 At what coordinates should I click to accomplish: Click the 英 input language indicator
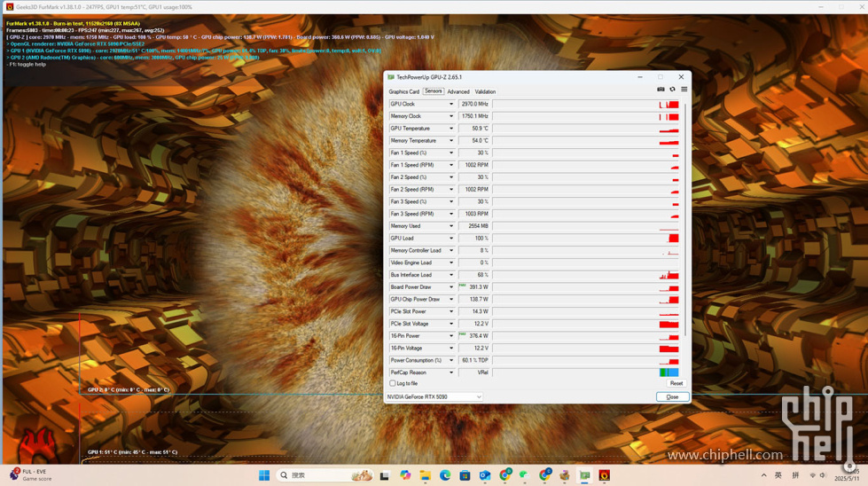pos(778,475)
